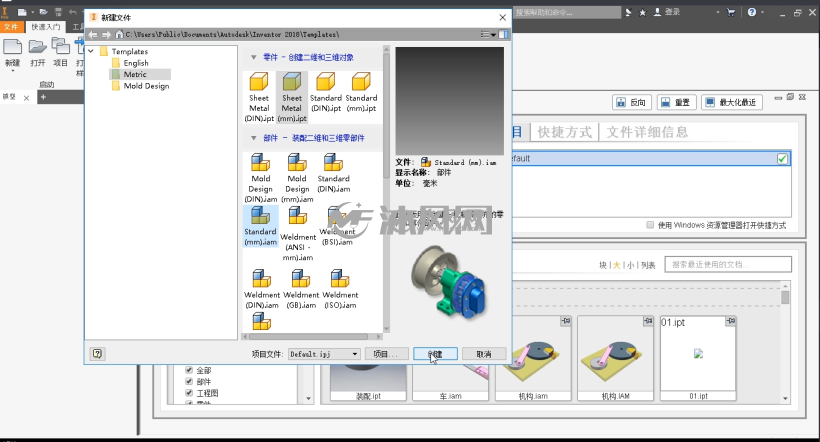The height and width of the screenshot is (442, 820).
Task: Select Standard (DIN).iam assembly template
Action: pos(334,173)
